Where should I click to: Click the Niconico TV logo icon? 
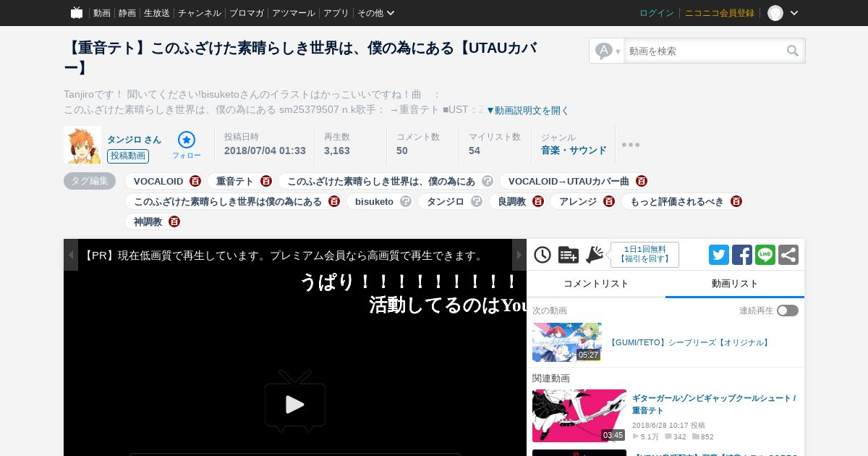tap(77, 13)
